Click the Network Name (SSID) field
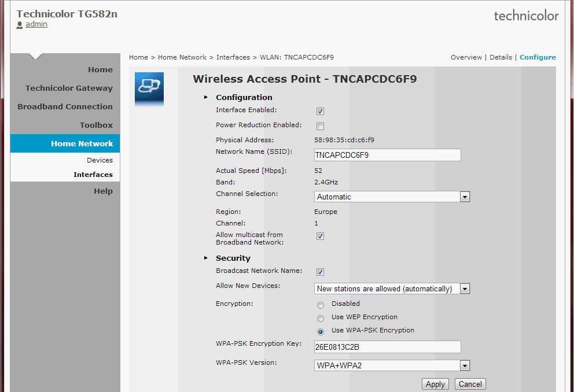This screenshot has width=574, height=392. pyautogui.click(x=387, y=155)
